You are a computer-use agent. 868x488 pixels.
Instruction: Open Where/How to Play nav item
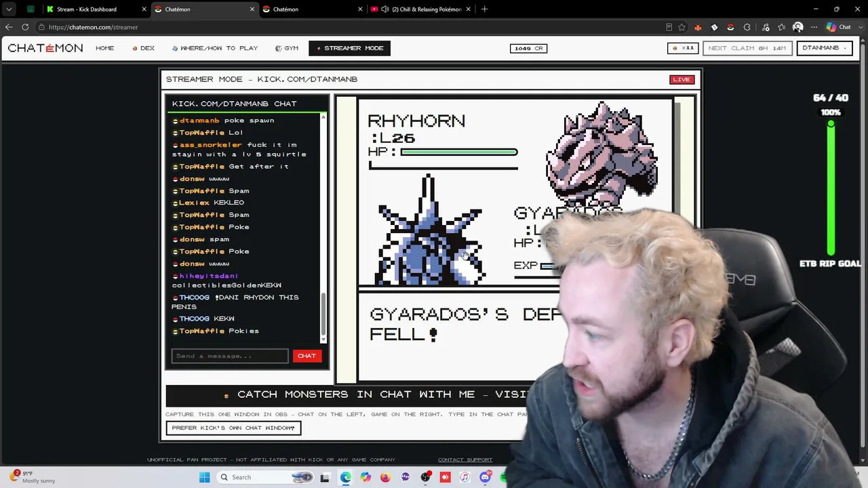pos(215,48)
